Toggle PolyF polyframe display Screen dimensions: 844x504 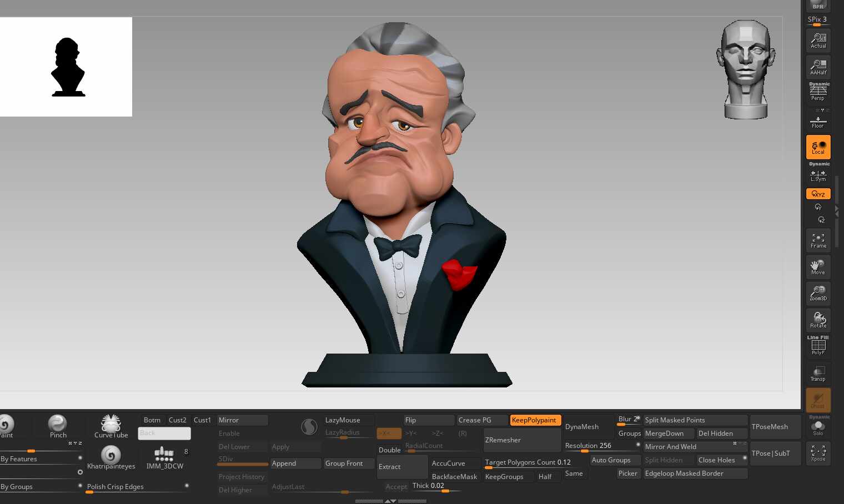coord(818,346)
